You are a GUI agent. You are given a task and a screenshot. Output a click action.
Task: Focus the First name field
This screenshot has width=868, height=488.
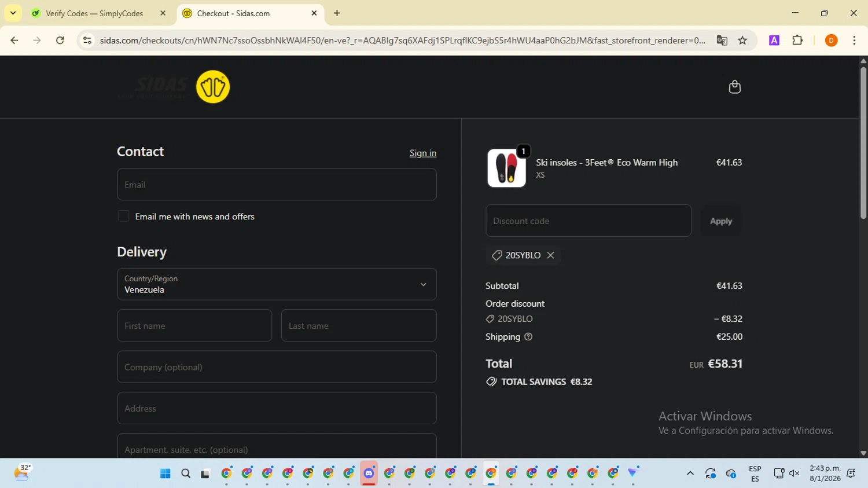pyautogui.click(x=194, y=326)
